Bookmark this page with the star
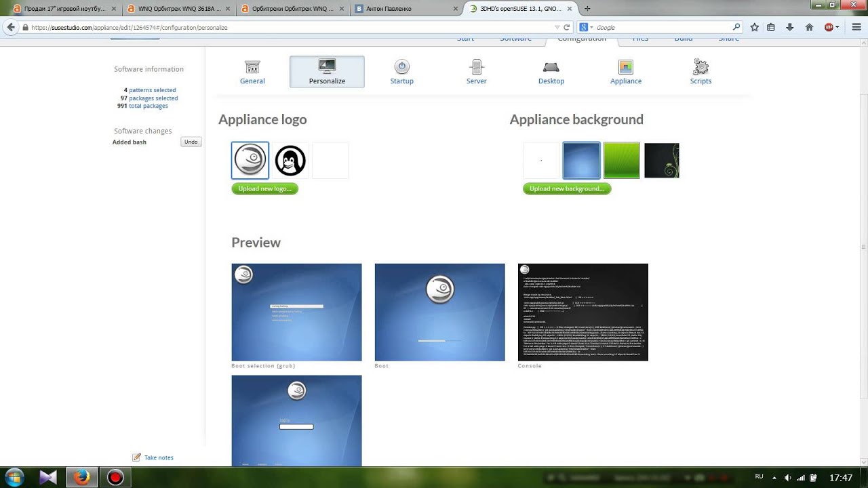Screen dimensions: 868x488 (755, 27)
